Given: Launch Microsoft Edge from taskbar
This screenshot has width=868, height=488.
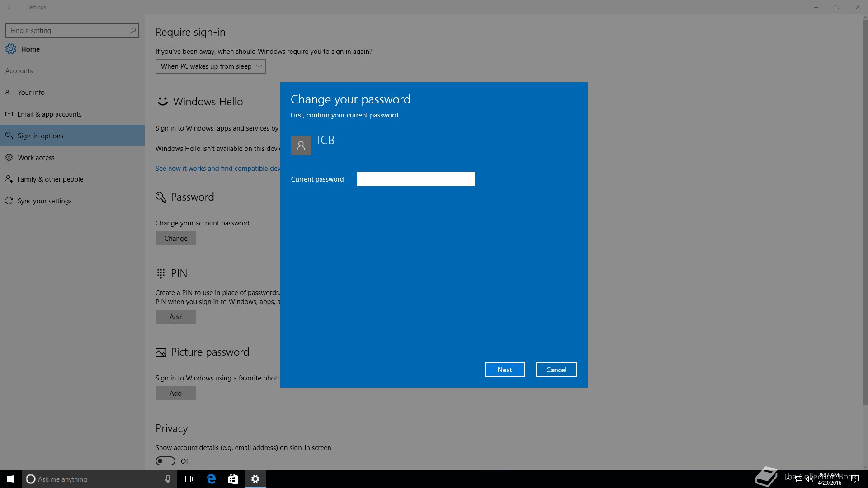Looking at the screenshot, I should click(211, 479).
